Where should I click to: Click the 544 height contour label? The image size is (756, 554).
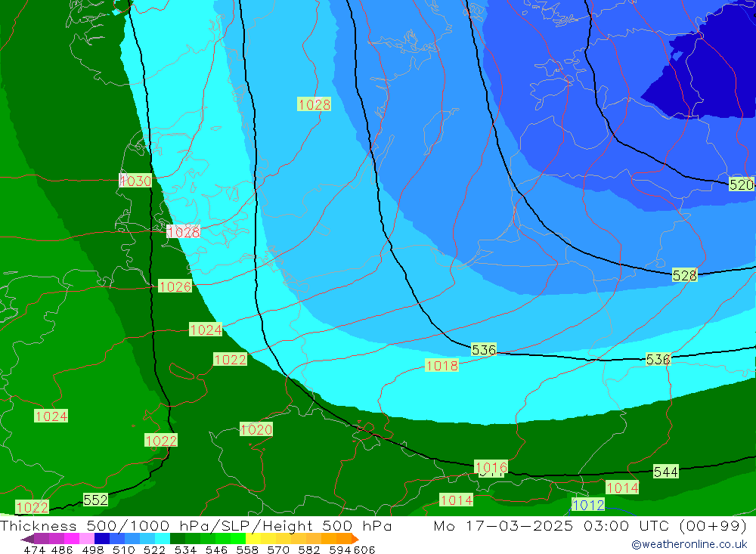pos(666,472)
